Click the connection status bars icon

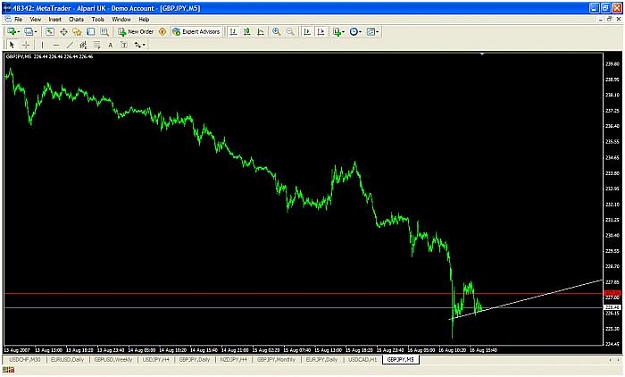8,371
